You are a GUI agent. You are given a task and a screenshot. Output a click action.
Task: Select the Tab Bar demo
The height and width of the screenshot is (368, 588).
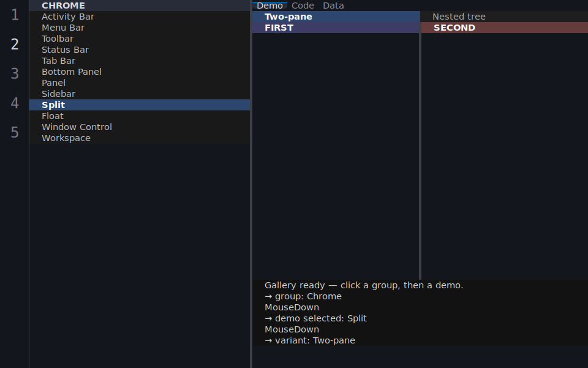tap(140, 61)
